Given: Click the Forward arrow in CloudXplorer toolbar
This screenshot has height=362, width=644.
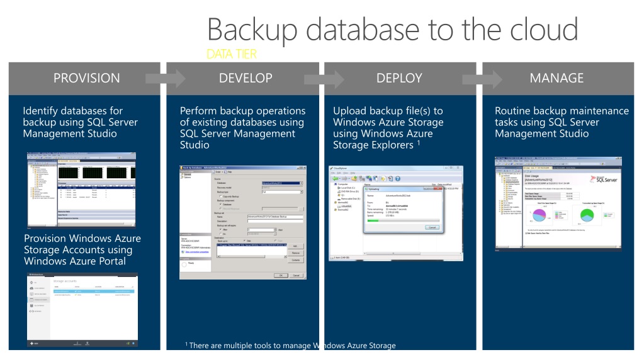Looking at the screenshot, I should point(344,179).
